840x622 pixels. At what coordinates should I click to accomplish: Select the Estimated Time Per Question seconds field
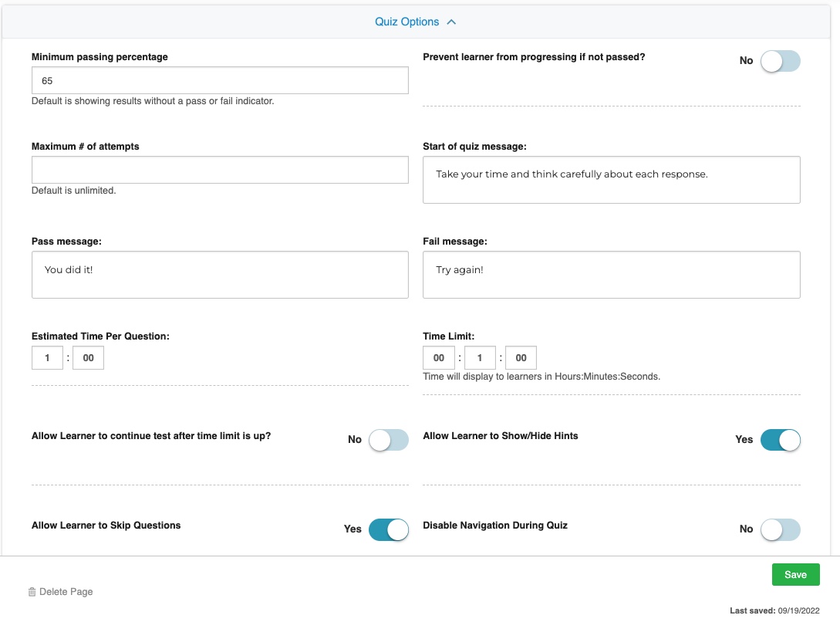(x=87, y=357)
